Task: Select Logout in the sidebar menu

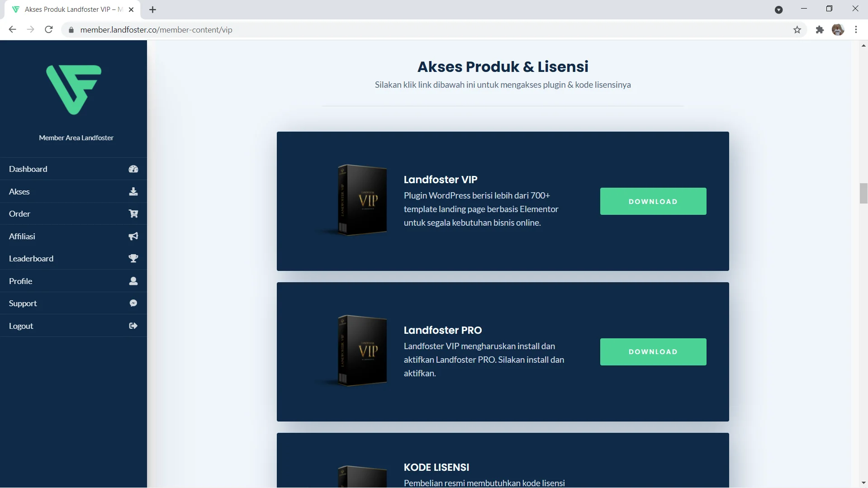Action: (73, 326)
